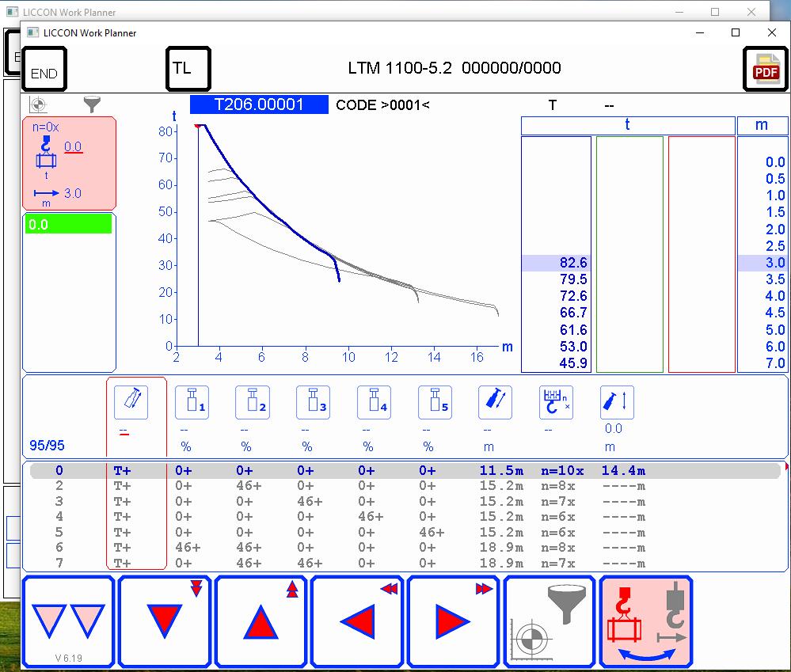Image resolution: width=791 pixels, height=672 pixels.
Task: Click the 82.6 load value in t column
Action: [573, 263]
